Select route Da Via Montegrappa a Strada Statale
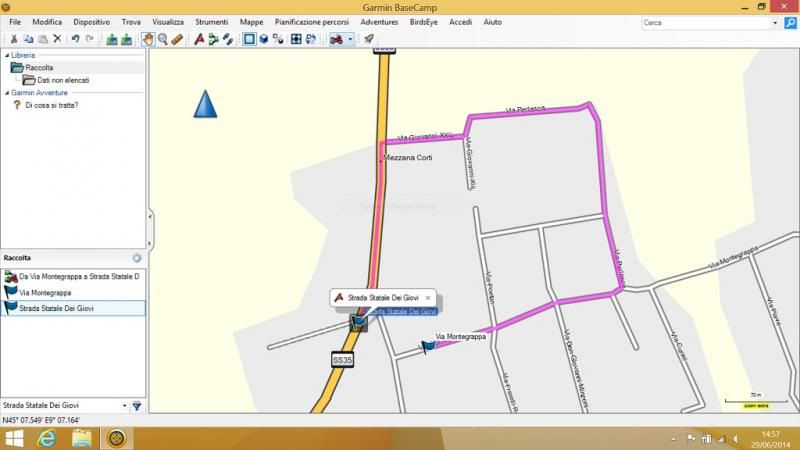Viewport: 800px width, 450px height. [73, 277]
